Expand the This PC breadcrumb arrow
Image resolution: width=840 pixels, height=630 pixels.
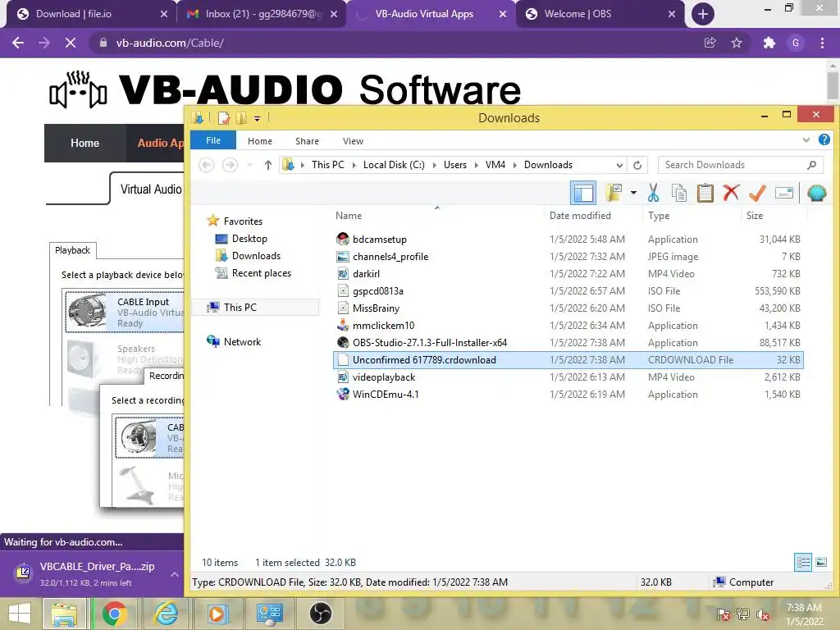[x=354, y=165]
